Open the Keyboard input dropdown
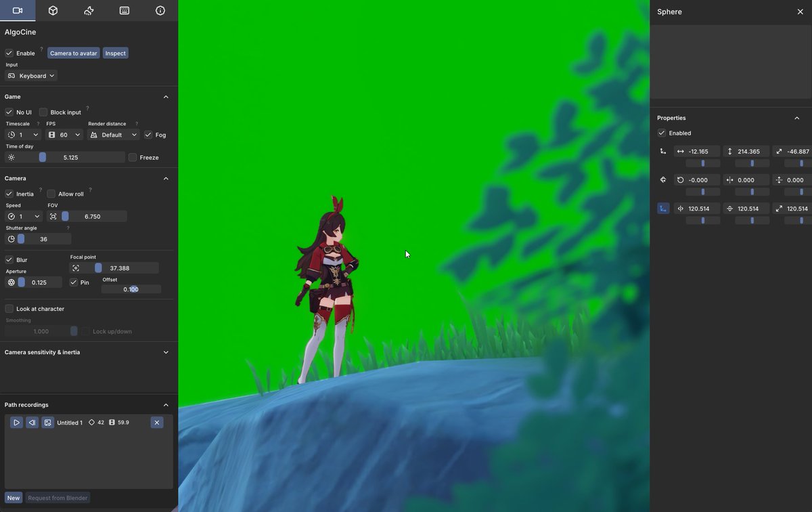This screenshot has height=512, width=812. coord(31,76)
